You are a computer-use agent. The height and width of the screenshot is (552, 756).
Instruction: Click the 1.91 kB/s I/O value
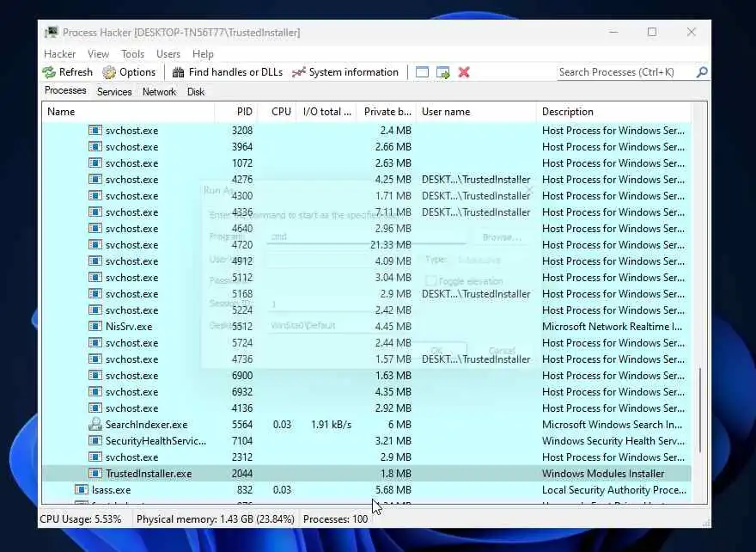point(332,425)
